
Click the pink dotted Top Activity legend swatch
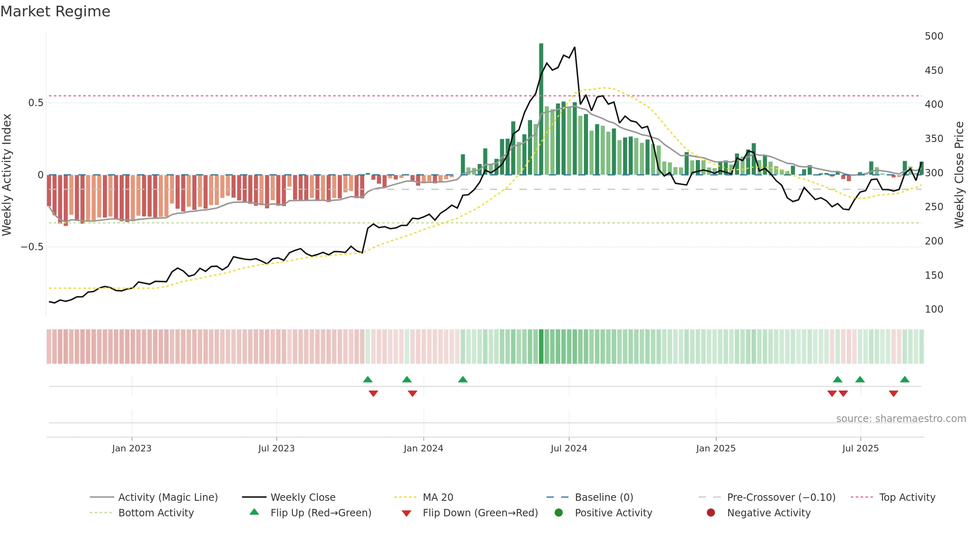[862, 497]
